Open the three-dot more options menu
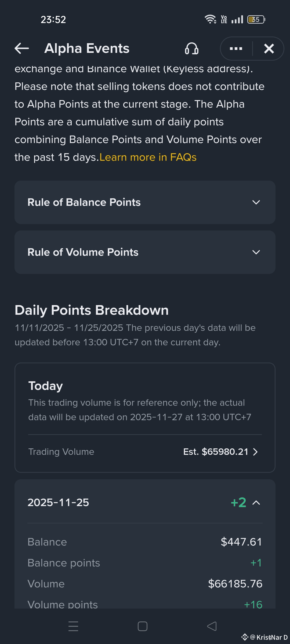The width and height of the screenshot is (290, 644). [x=236, y=49]
